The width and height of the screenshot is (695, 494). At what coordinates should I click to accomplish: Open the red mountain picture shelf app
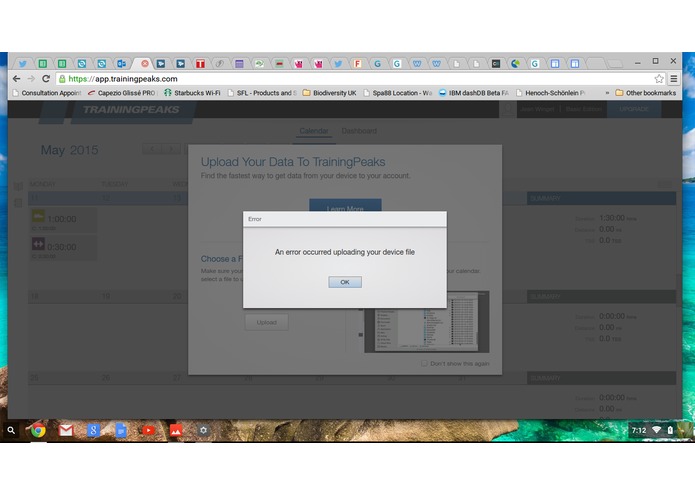click(176, 430)
